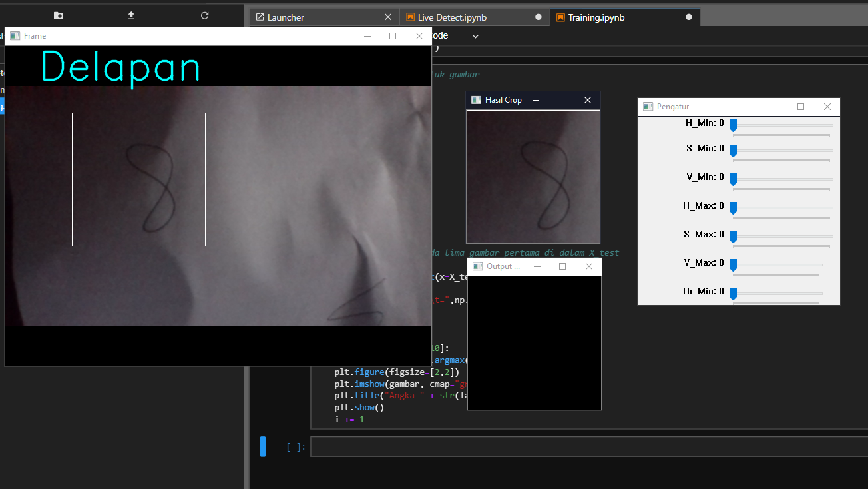Image resolution: width=868 pixels, height=489 pixels.
Task: Refresh the file list
Action: tap(204, 15)
